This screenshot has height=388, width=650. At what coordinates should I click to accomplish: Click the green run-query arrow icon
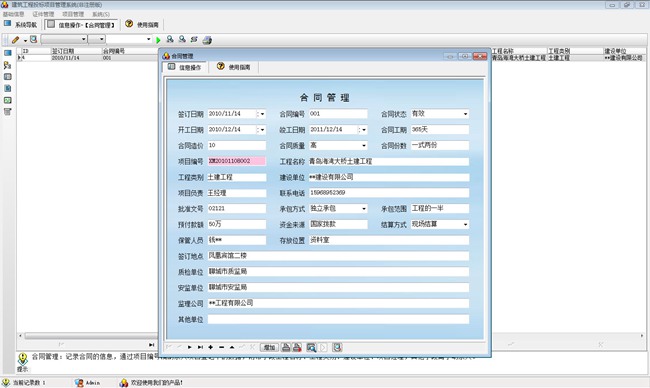[x=158, y=40]
